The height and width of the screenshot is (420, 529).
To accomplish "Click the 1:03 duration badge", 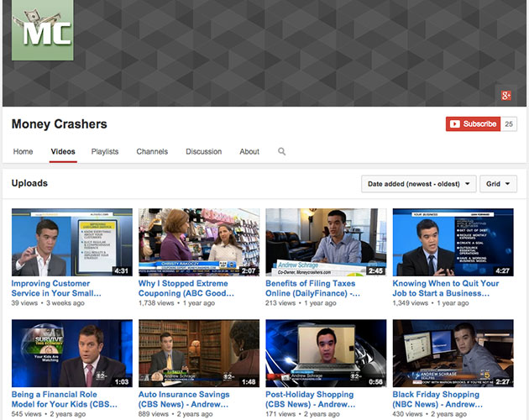I will [122, 382].
